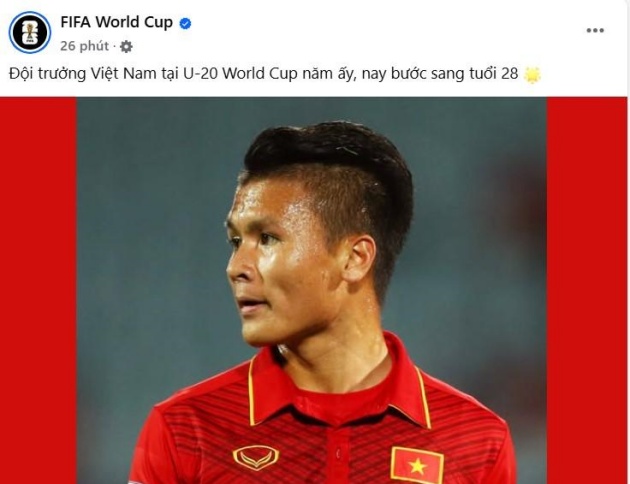Click the golden sponsor logo on jersey
Image resolution: width=630 pixels, height=484 pixels.
coord(256,457)
